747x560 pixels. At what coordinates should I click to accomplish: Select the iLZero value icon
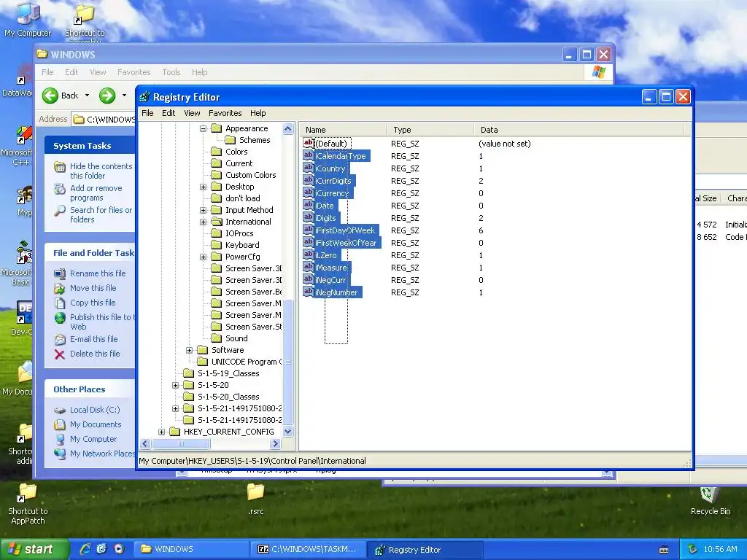tap(309, 254)
